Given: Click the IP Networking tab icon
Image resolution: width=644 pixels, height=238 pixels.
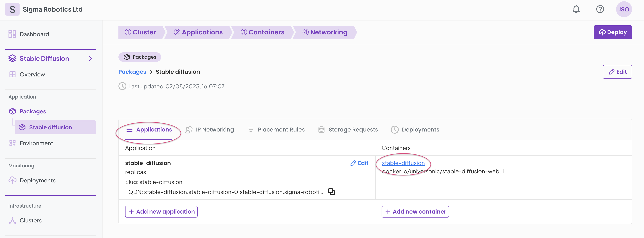Looking at the screenshot, I should click(x=189, y=130).
